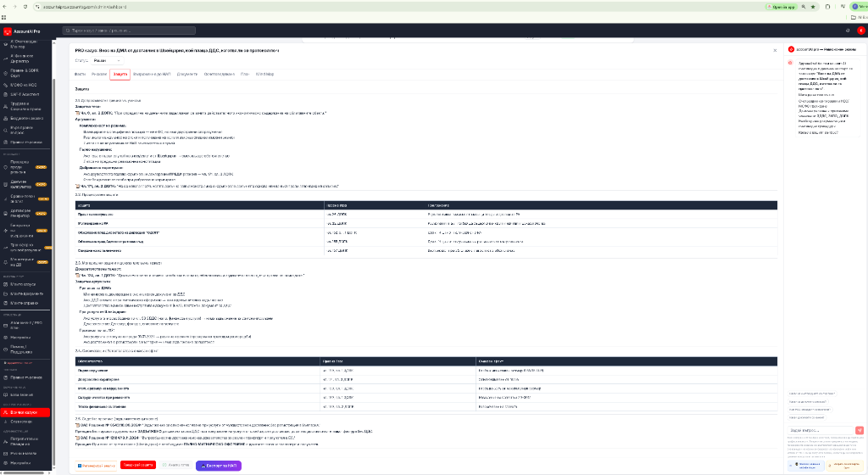The image size is (868, 475).
Task: Open the browser apps grid icon
Action: 4,17
